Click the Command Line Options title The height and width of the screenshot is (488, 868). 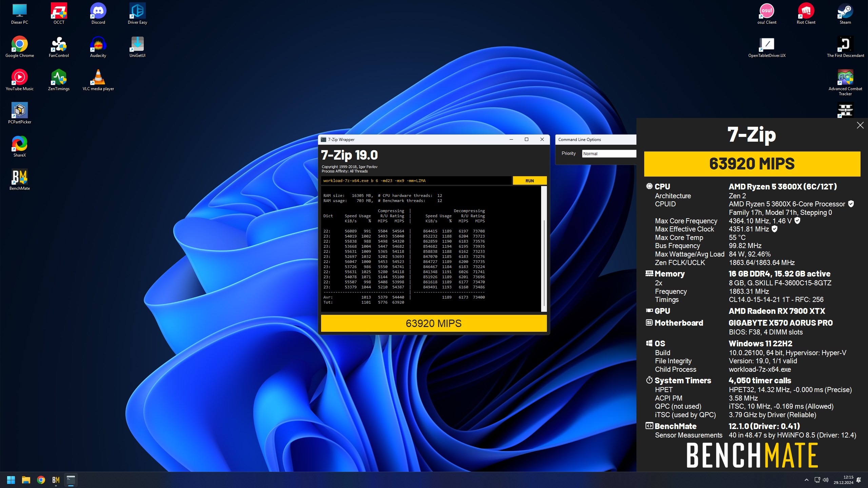coord(579,139)
